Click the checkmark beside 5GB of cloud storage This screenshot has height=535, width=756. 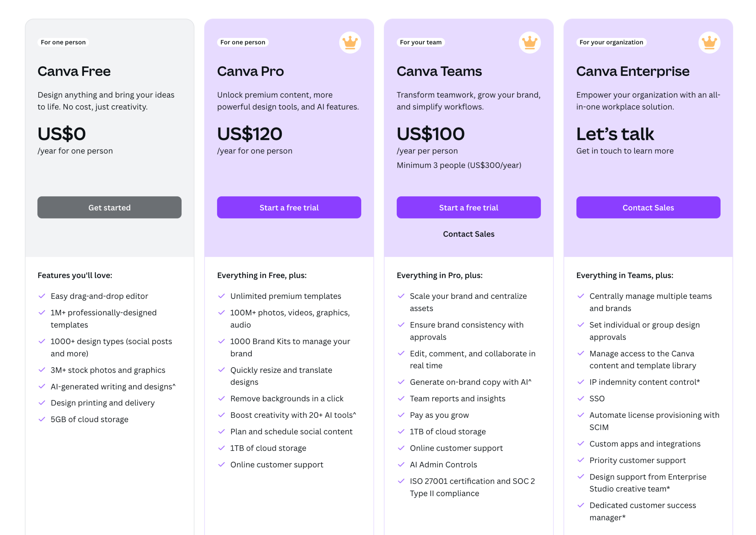(42, 419)
